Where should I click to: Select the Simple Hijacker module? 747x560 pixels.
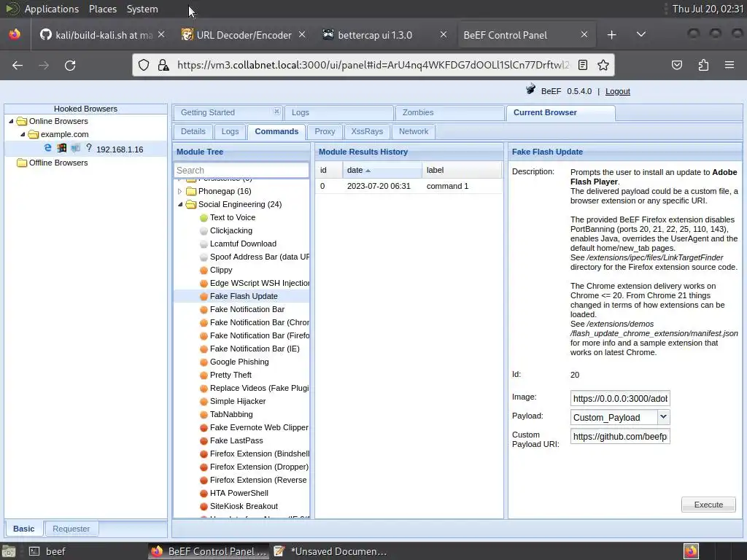pyautogui.click(x=238, y=402)
